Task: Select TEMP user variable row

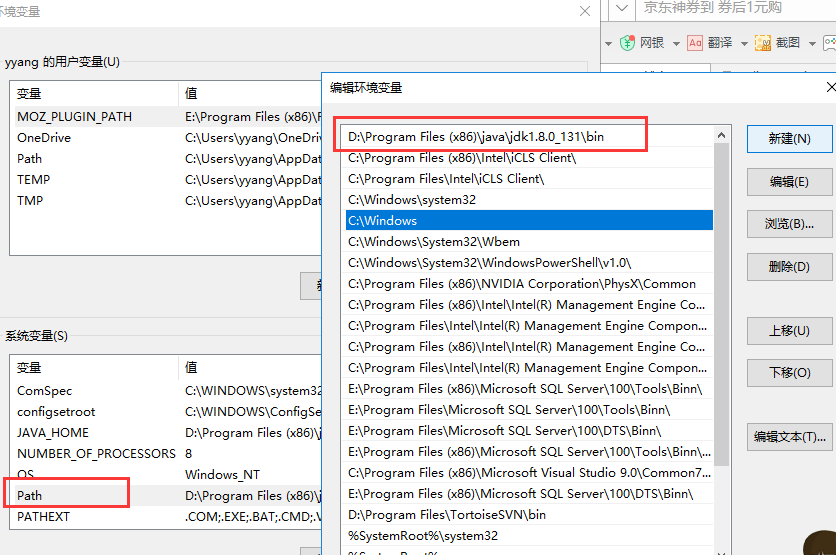Action: tap(167, 180)
